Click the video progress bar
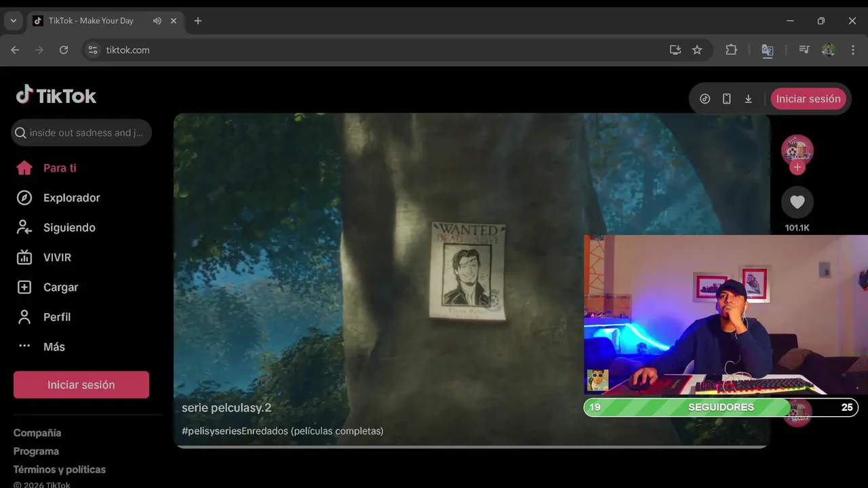This screenshot has width=868, height=488. click(x=471, y=447)
